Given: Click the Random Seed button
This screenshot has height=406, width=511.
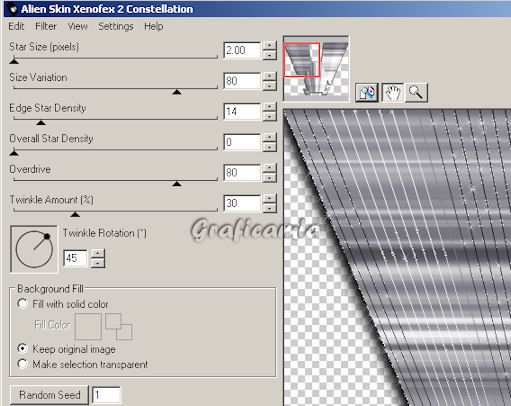Looking at the screenshot, I should [x=49, y=395].
